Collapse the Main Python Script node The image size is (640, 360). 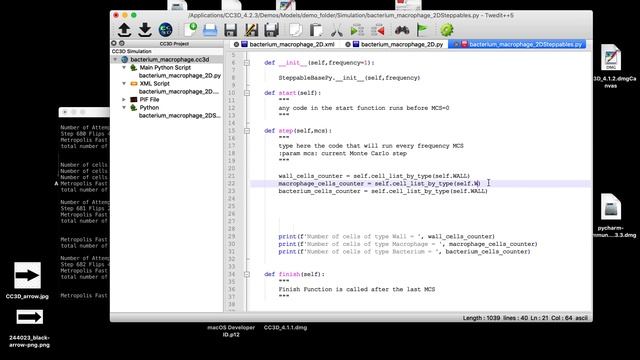[124, 68]
